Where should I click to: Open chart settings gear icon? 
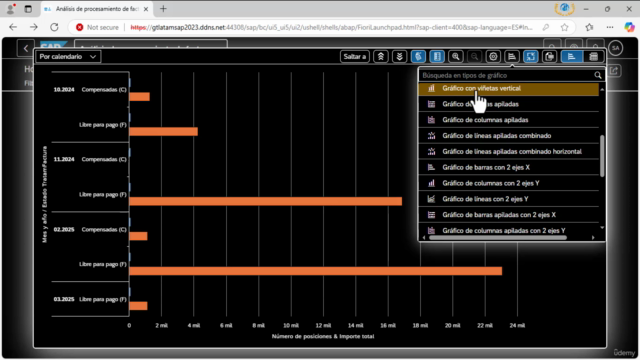pos(493,57)
